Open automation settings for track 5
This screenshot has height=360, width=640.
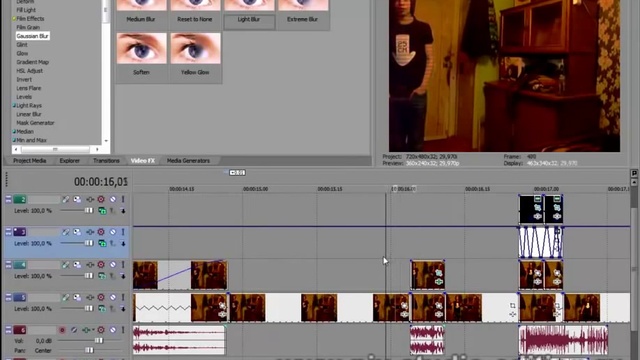click(x=101, y=298)
